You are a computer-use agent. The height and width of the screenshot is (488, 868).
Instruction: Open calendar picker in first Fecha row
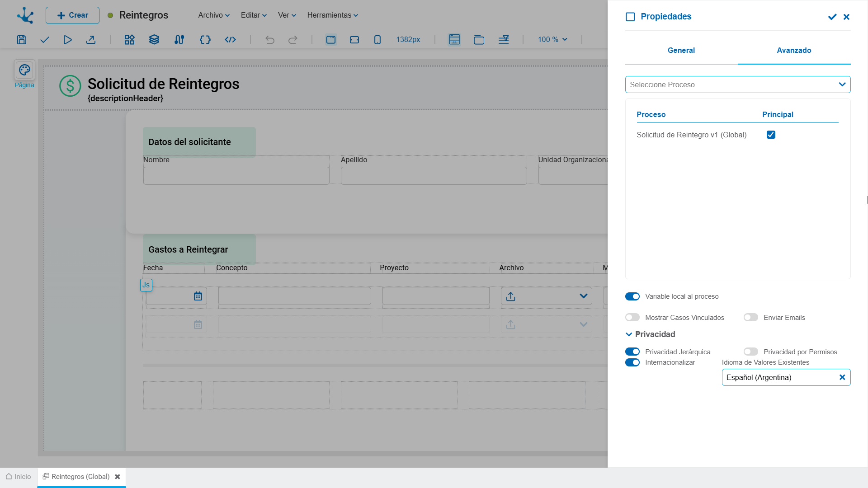point(198,296)
